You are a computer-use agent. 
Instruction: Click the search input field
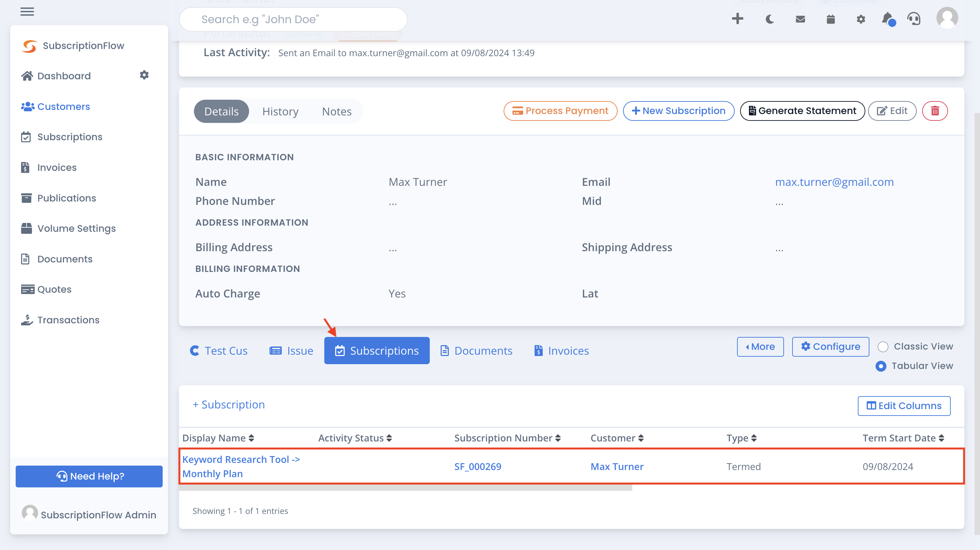[293, 19]
